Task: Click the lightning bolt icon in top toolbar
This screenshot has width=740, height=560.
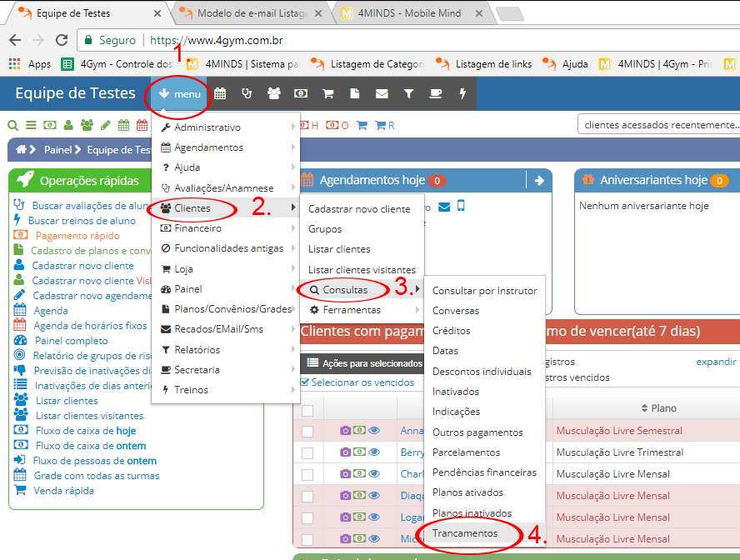Action: coord(462,94)
